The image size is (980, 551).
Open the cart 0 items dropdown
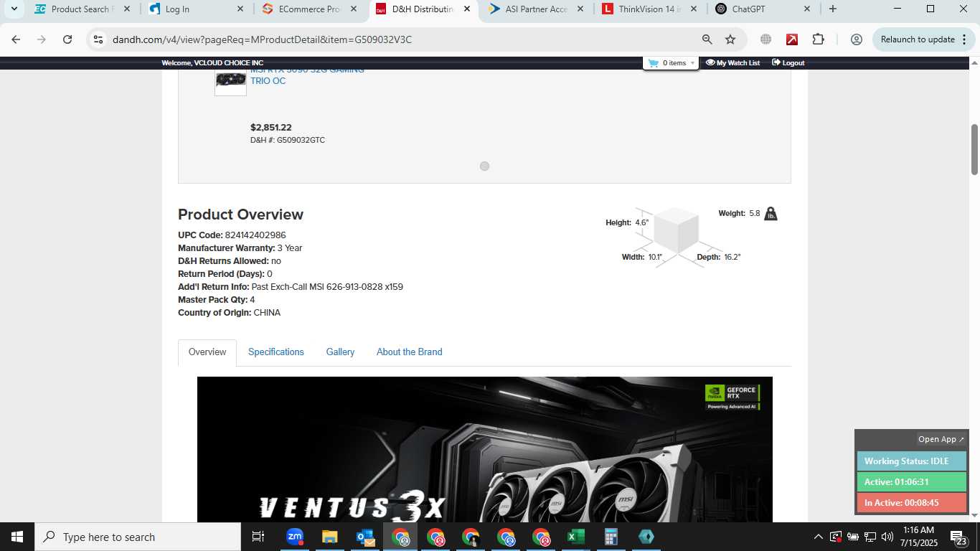click(x=672, y=63)
